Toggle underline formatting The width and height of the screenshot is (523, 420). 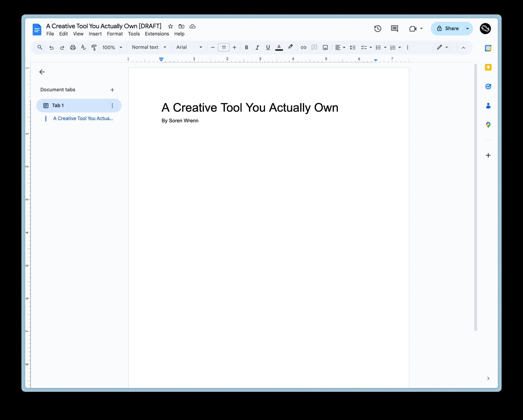tap(268, 47)
